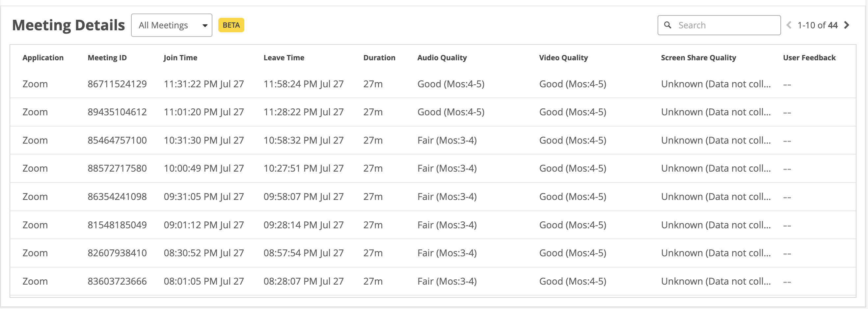
Task: Open meeting 85464757100 row
Action: coord(117,140)
